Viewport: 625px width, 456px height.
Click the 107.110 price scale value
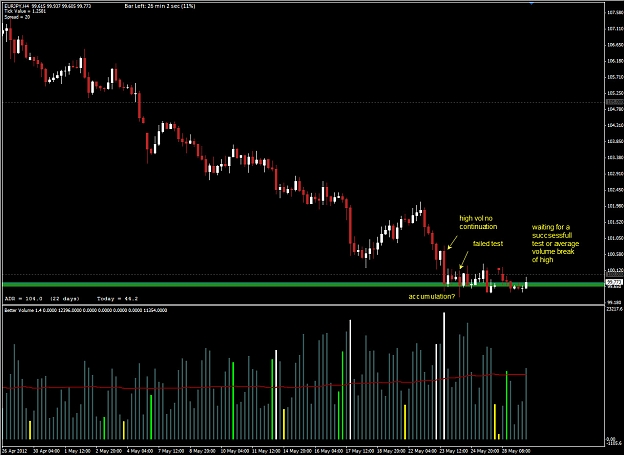(x=615, y=29)
